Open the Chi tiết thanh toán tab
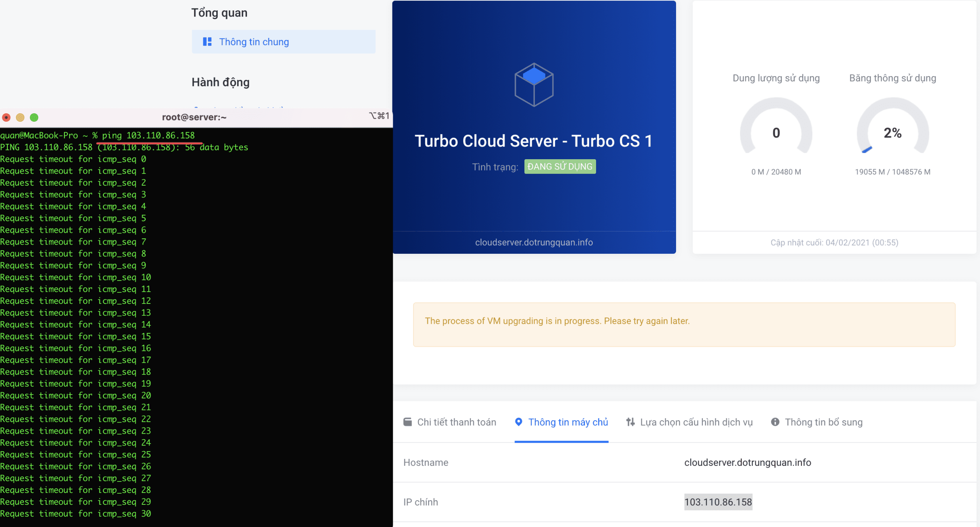The image size is (980, 527). pos(456,422)
